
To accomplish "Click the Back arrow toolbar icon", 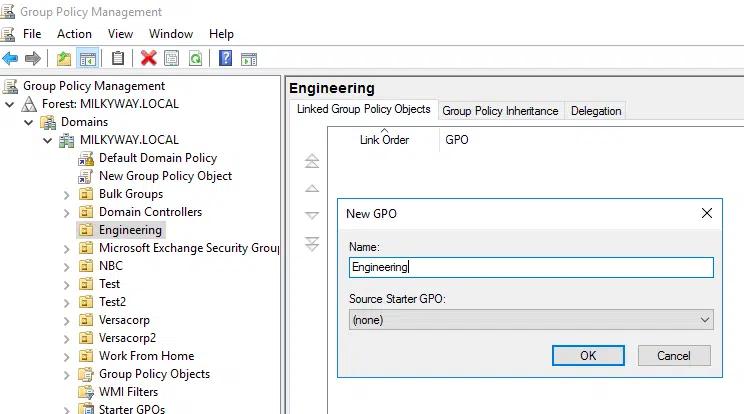I will [10, 59].
